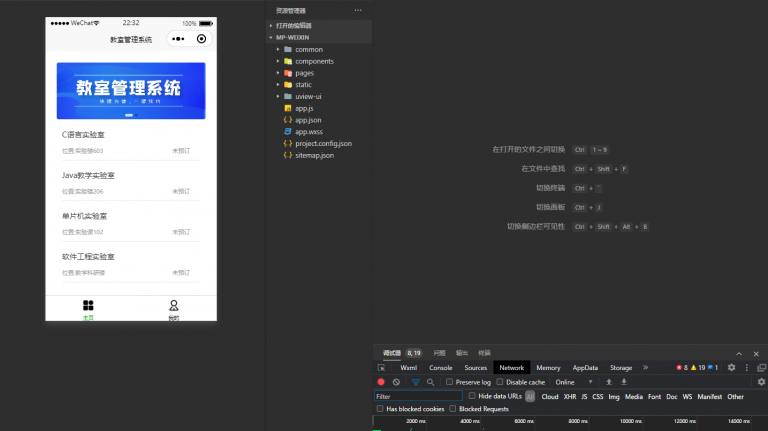Check Has blocked cookies
This screenshot has height=431, width=768.
pos(380,408)
